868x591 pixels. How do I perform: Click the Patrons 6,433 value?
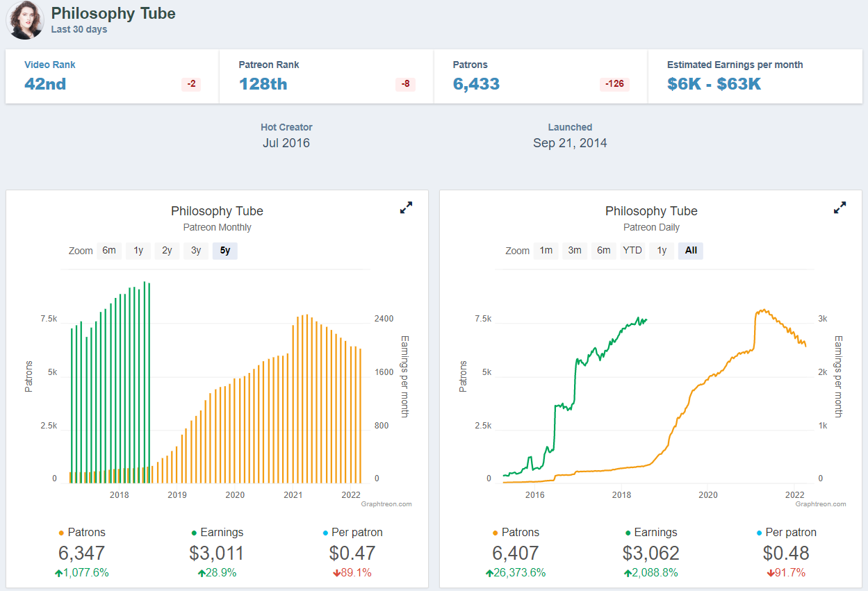tap(476, 84)
